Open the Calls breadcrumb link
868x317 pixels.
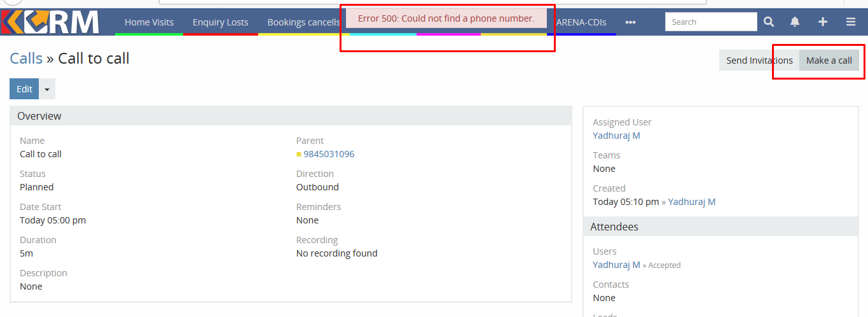(26, 59)
